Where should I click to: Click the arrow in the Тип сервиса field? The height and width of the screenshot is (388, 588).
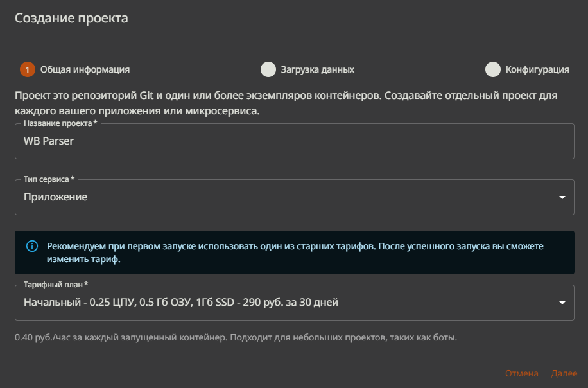pos(562,197)
